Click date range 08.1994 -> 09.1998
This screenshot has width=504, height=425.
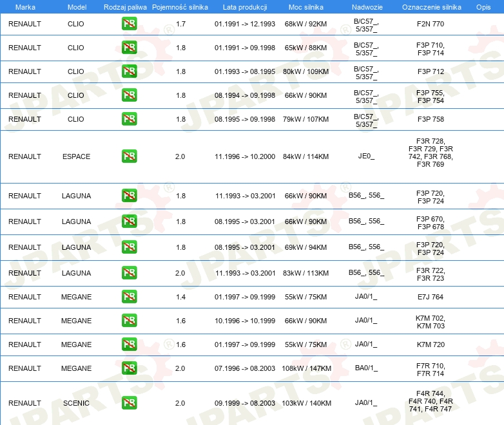245,95
